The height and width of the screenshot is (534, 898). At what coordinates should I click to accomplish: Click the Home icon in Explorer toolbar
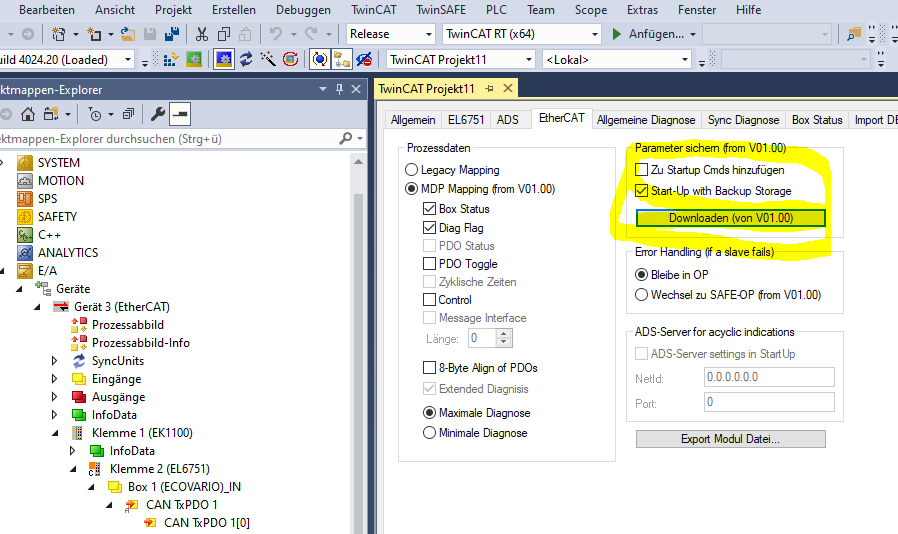point(27,115)
